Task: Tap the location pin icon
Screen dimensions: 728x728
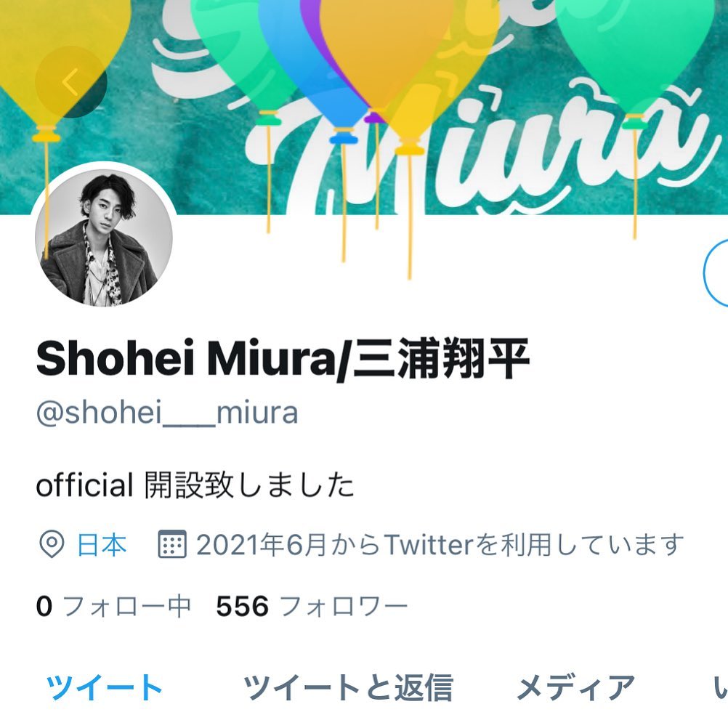Action: [x=52, y=544]
